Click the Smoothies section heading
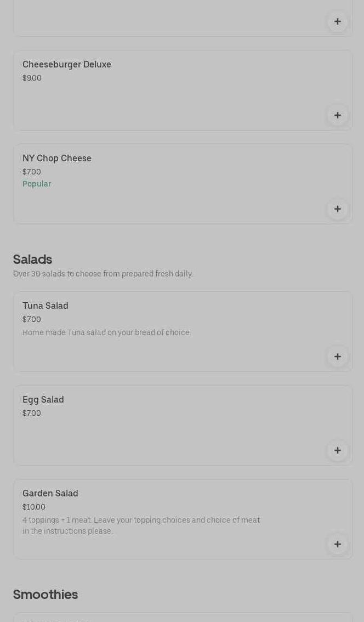364x622 pixels. coord(46,595)
